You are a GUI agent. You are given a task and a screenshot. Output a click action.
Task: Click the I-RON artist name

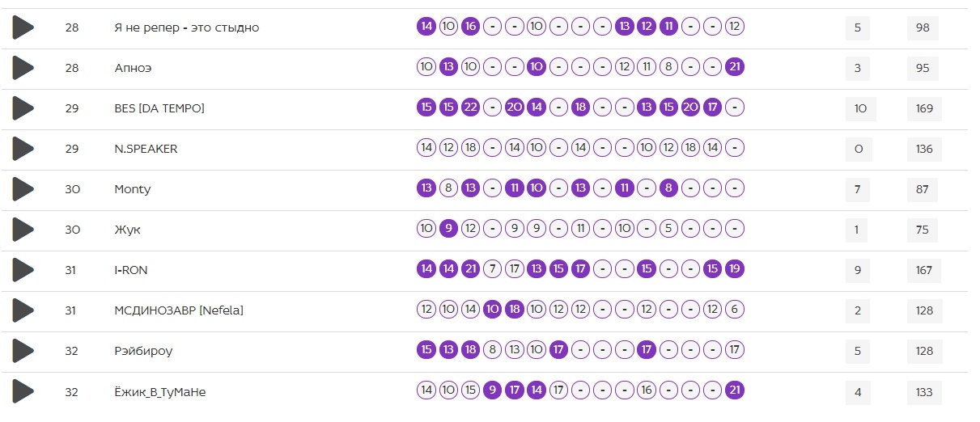pyautogui.click(x=131, y=270)
